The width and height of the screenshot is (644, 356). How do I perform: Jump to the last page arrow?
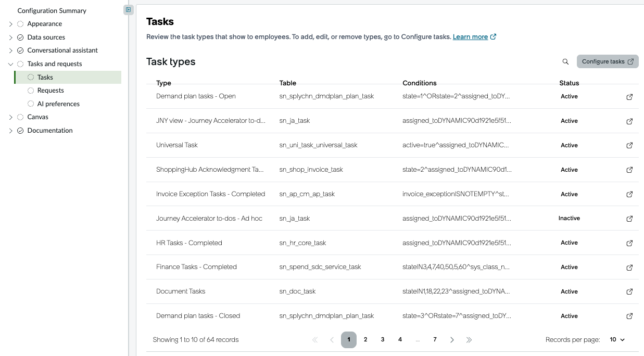tap(469, 340)
